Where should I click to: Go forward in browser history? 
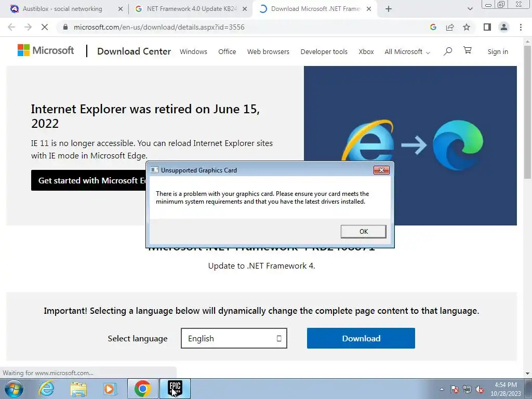28,27
